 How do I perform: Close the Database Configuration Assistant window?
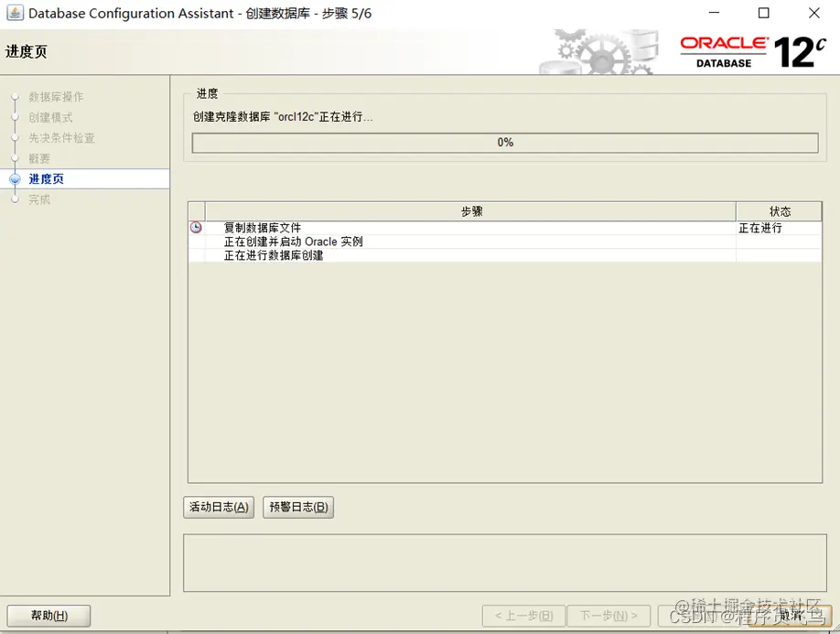click(x=813, y=13)
